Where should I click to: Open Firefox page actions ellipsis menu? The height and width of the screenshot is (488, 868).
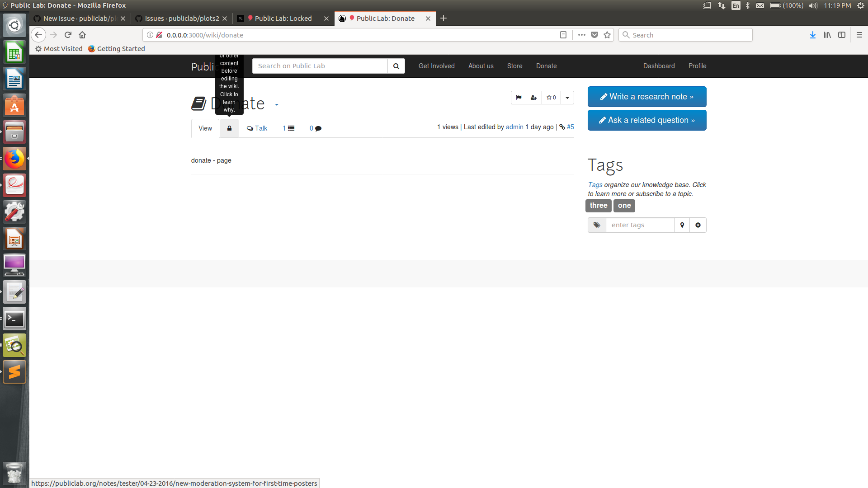[x=581, y=35]
